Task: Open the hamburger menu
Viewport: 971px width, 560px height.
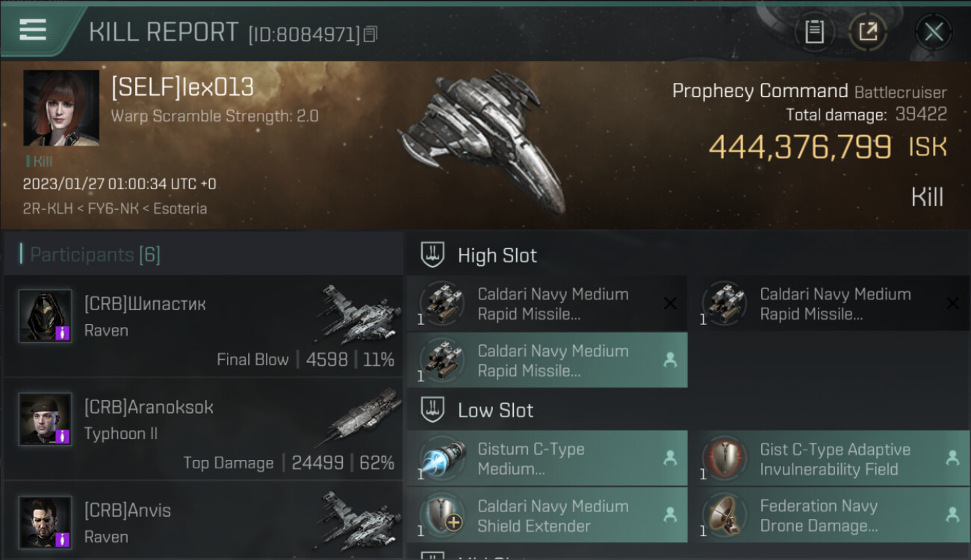Action: (x=33, y=30)
